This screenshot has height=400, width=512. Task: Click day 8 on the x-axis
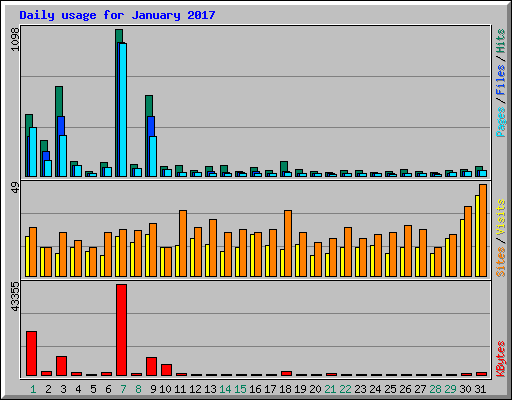click(138, 389)
